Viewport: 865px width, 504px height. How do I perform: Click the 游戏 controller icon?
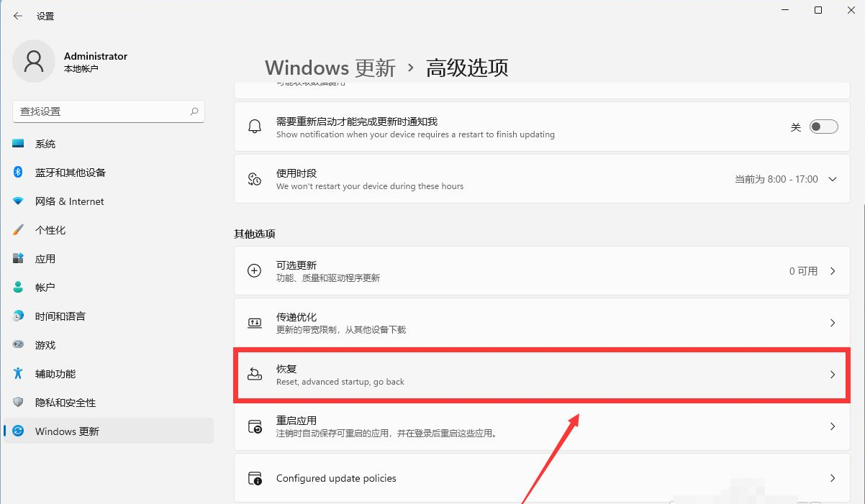19,345
